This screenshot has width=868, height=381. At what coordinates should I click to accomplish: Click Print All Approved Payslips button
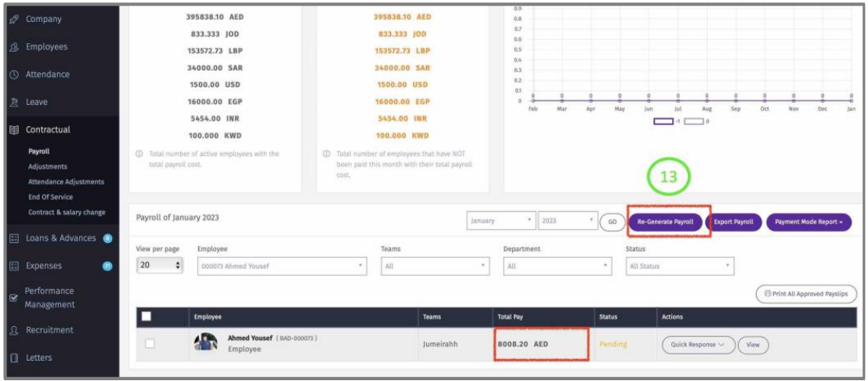pyautogui.click(x=806, y=294)
